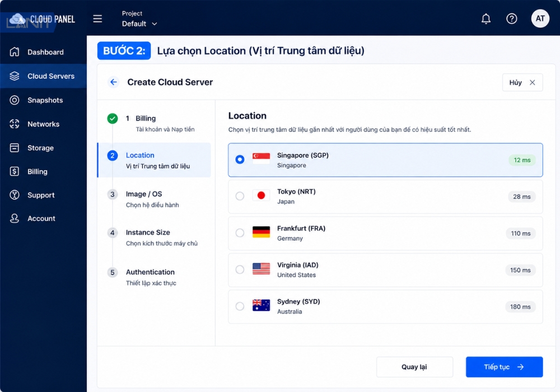
Task: Open Billing in the sidebar
Action: click(43, 171)
